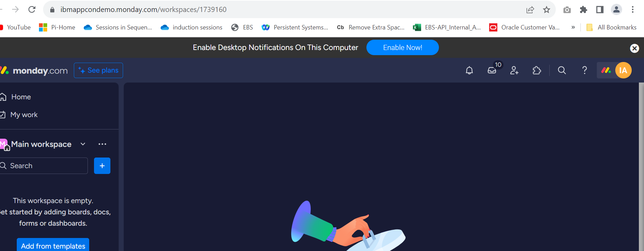Dismiss the desktop notifications banner
Screen dimensions: 644x251
tap(634, 48)
